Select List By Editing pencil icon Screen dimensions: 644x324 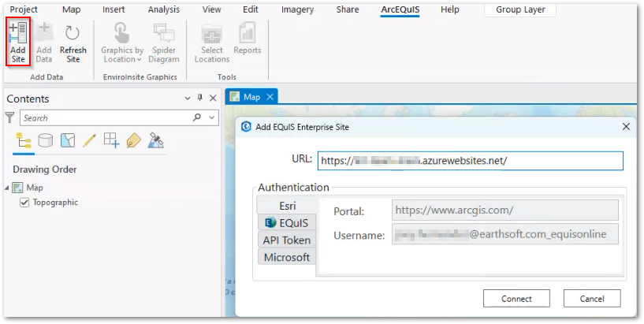point(89,140)
